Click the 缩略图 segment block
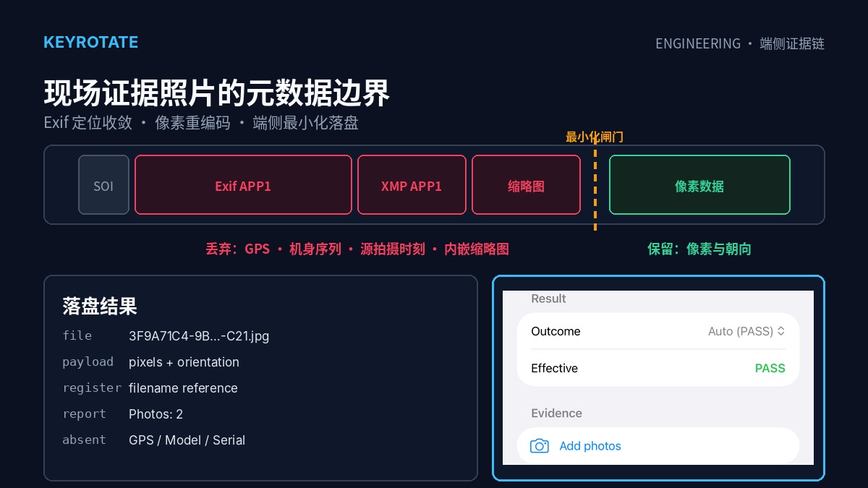 [x=526, y=185]
